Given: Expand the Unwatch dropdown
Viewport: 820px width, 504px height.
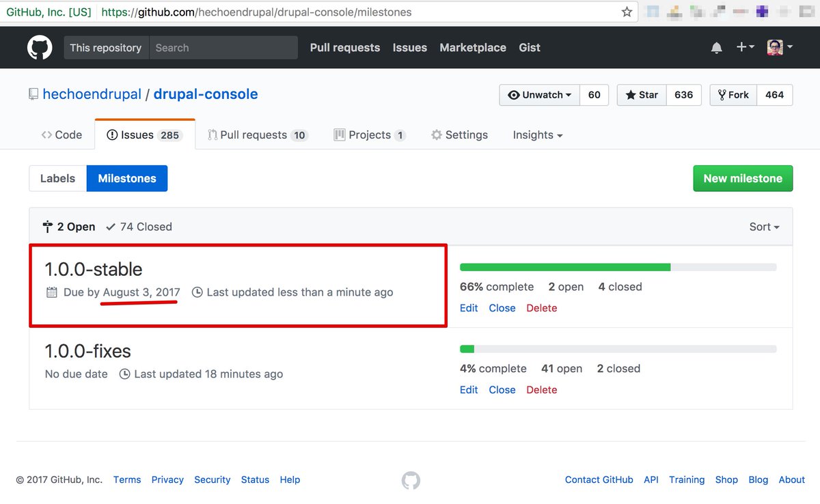Looking at the screenshot, I should pos(540,95).
